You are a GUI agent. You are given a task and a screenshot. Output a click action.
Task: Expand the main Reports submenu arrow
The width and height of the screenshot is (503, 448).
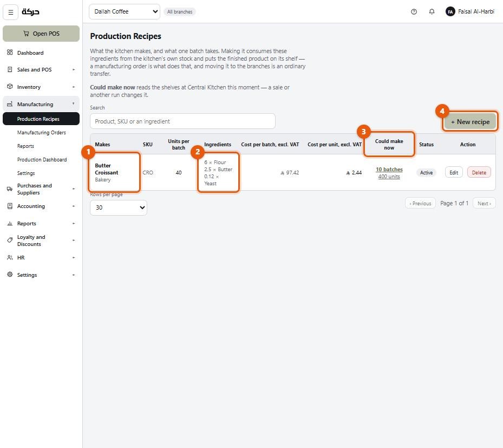pyautogui.click(x=74, y=224)
